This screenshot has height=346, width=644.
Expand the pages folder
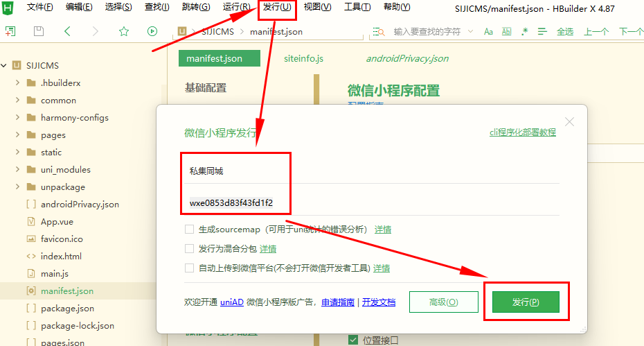(x=17, y=135)
